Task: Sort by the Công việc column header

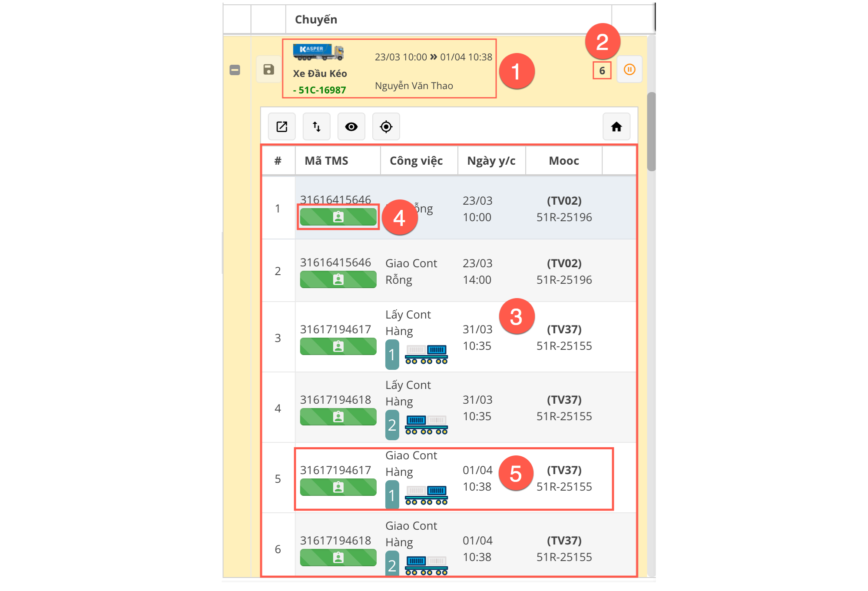Action: coord(416,161)
